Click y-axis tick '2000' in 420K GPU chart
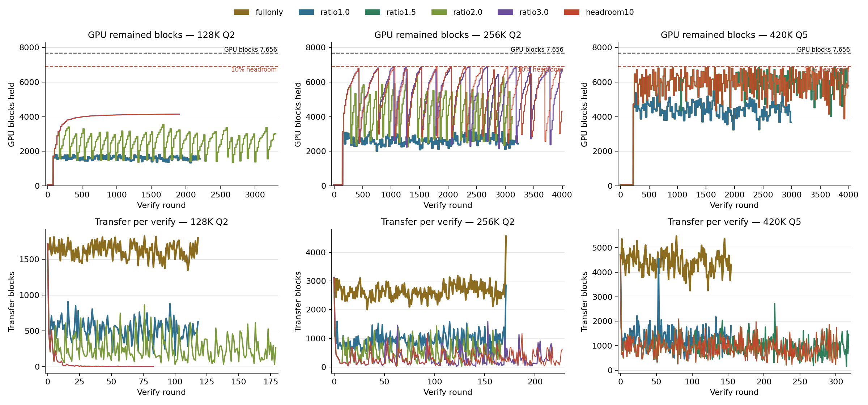868x405 pixels. tap(602, 152)
